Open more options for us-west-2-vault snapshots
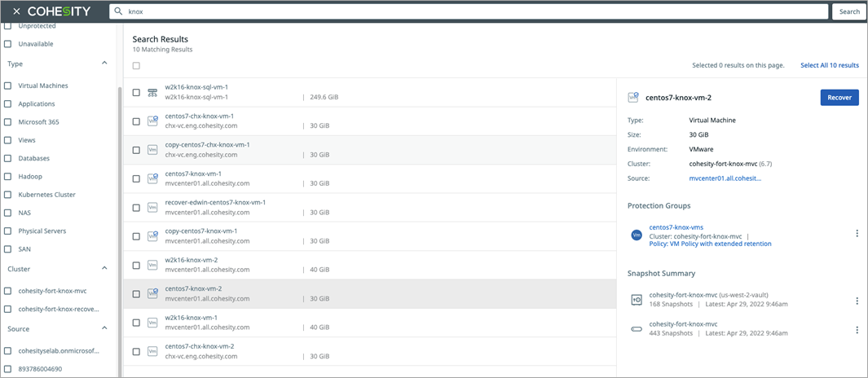Viewport: 868px width, 378px height. (857, 301)
